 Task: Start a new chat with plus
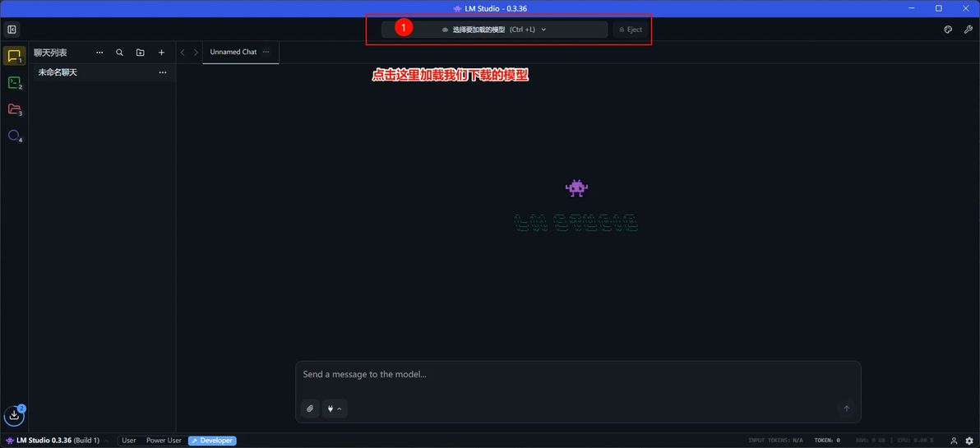coord(161,53)
